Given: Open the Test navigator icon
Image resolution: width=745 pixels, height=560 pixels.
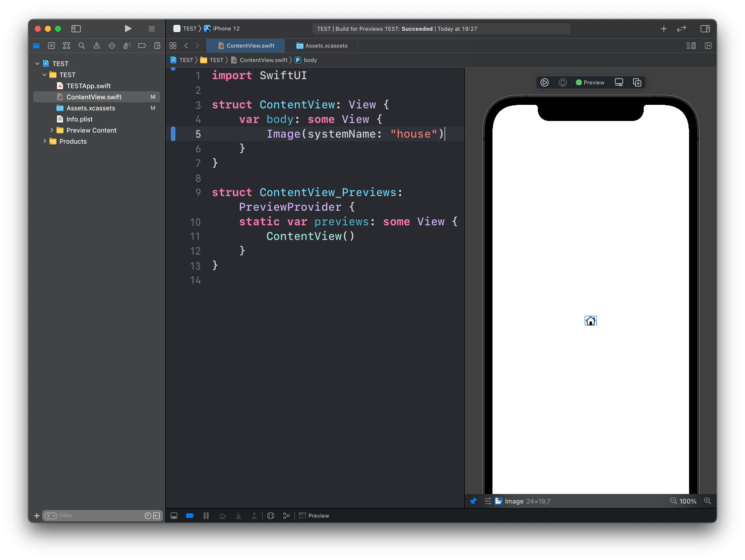Looking at the screenshot, I should pos(112,45).
